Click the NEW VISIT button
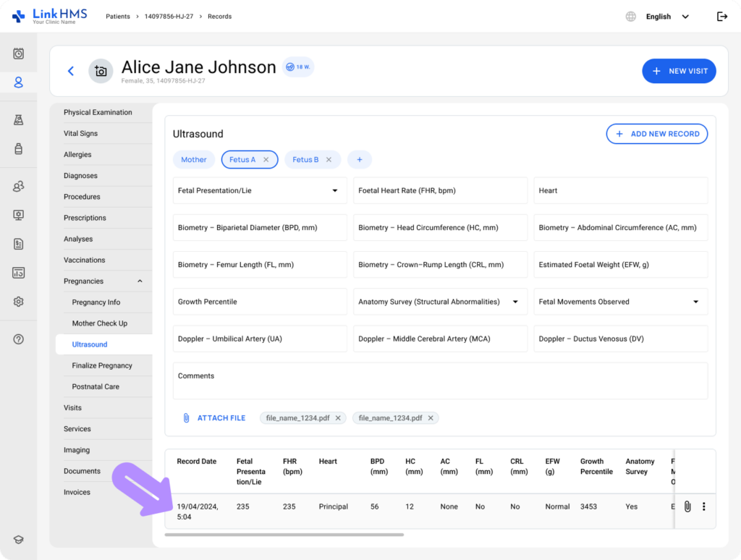 tap(679, 71)
